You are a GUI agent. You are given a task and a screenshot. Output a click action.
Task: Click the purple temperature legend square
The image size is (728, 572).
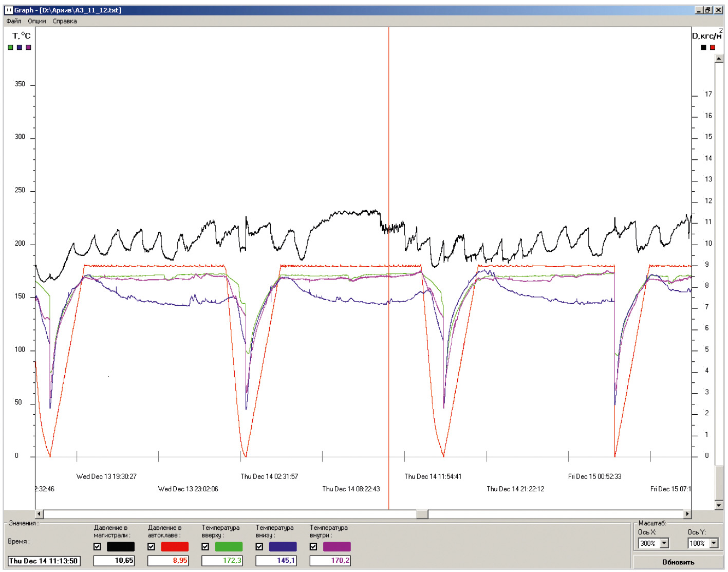coord(28,47)
